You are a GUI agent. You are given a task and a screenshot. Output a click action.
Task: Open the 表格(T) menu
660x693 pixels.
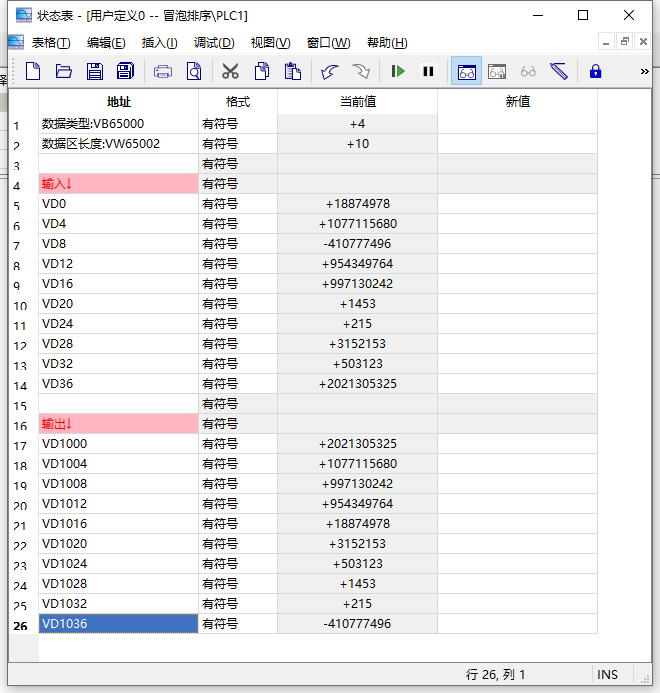[x=51, y=43]
